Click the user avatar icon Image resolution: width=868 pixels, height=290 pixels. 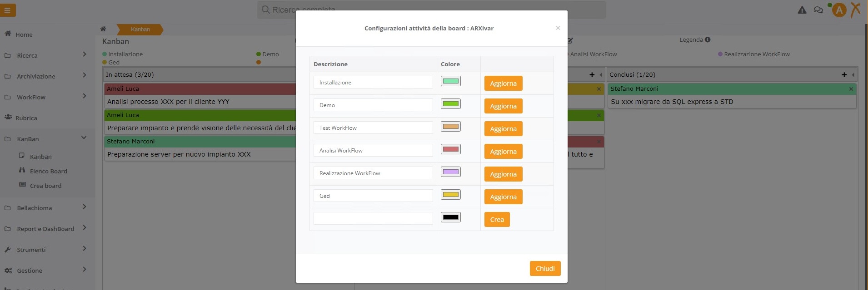coord(839,10)
